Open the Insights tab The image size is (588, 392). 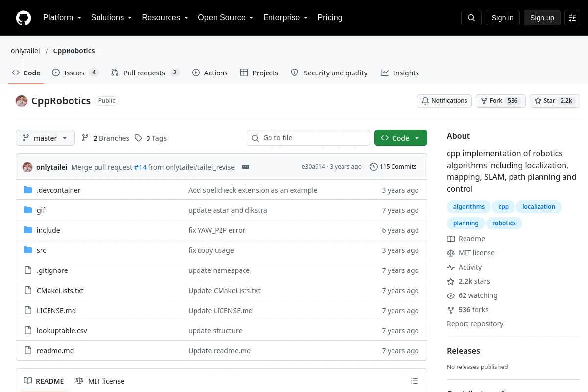click(400, 73)
